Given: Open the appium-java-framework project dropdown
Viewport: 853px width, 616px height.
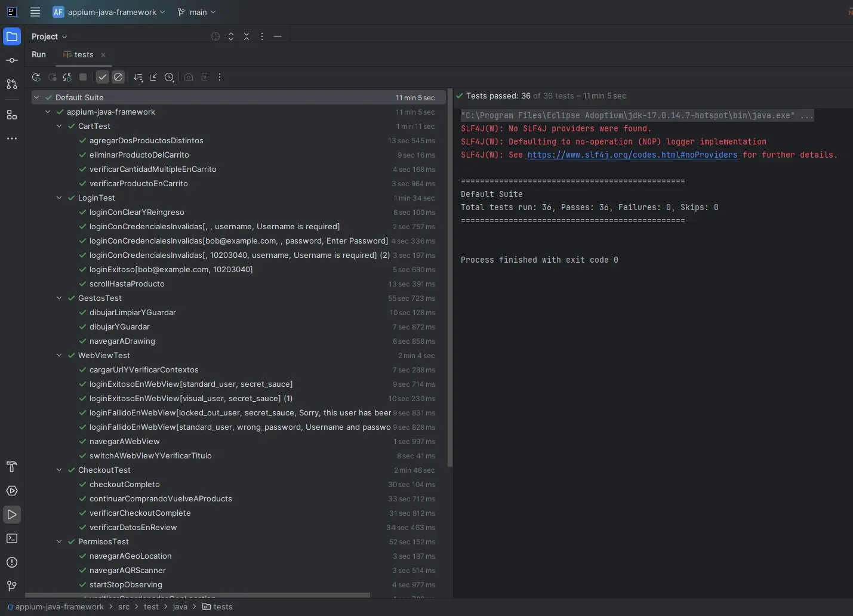Looking at the screenshot, I should (109, 12).
